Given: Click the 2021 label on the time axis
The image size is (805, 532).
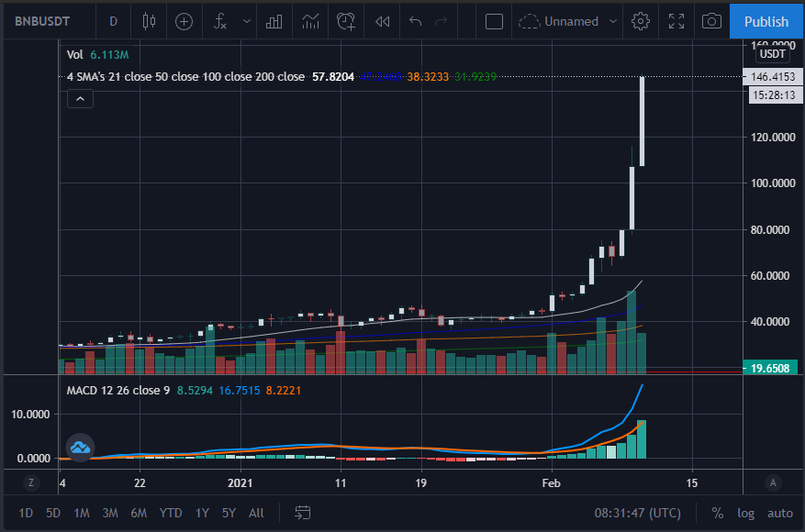Looking at the screenshot, I should click(x=240, y=483).
